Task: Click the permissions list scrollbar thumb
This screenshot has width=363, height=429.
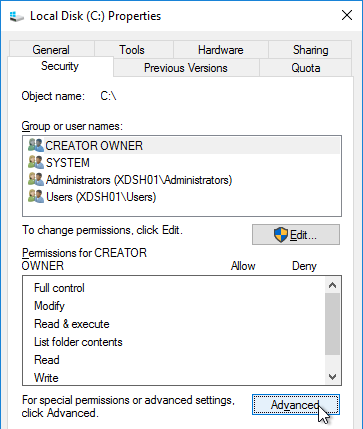Action: point(332,324)
